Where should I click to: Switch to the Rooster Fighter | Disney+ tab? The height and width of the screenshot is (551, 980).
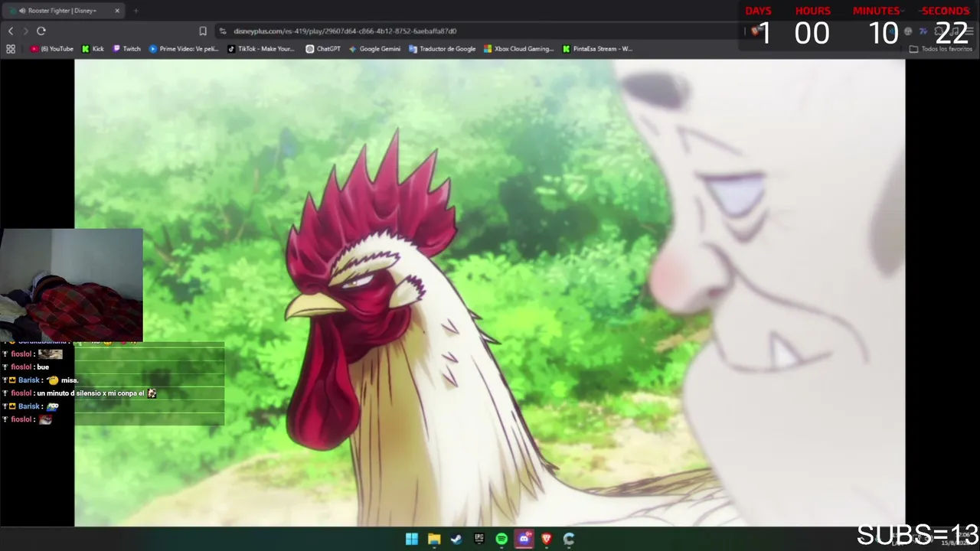[63, 11]
